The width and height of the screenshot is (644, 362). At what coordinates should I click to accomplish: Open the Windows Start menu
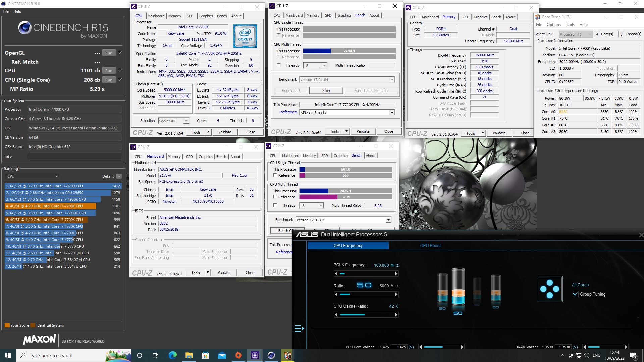click(x=8, y=355)
